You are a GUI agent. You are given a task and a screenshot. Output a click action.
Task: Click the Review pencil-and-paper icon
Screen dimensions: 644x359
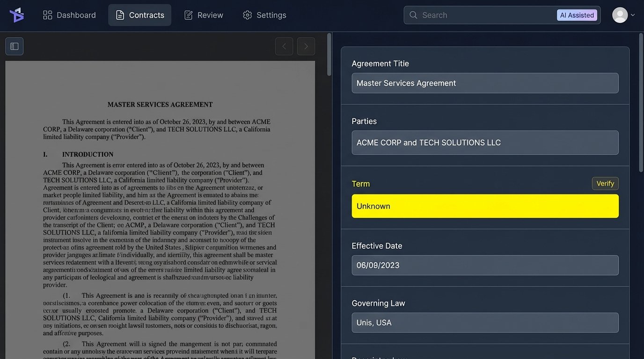(190, 14)
